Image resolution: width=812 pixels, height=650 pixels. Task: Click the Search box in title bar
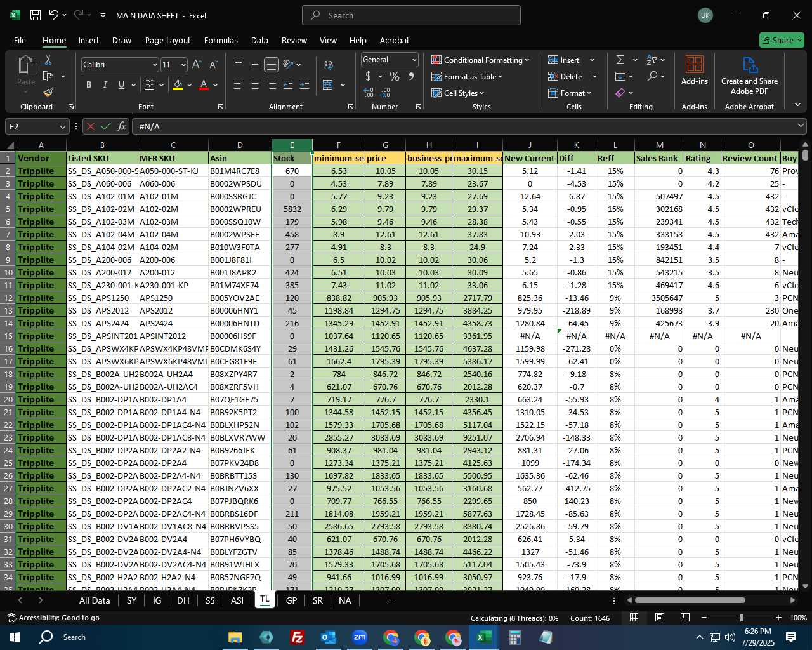point(411,15)
